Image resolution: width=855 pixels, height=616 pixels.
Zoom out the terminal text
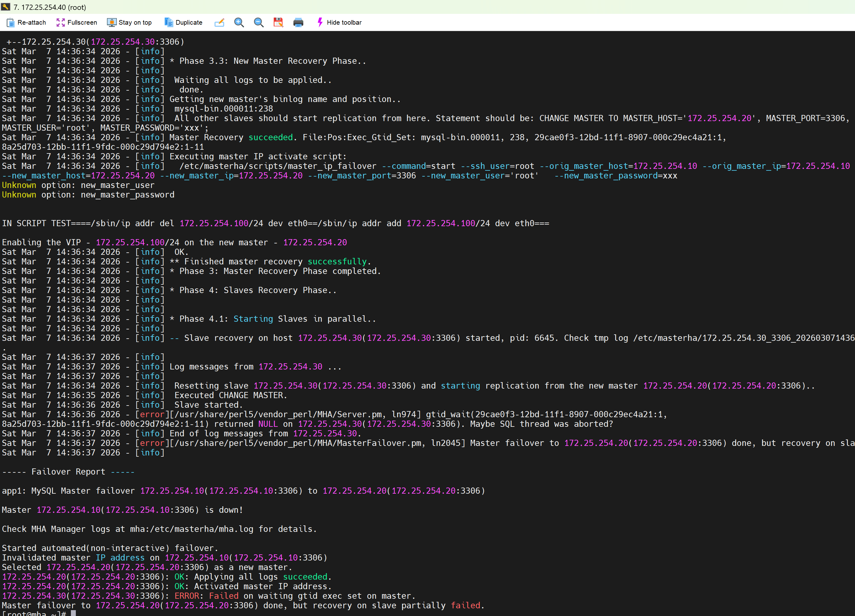[x=259, y=22]
